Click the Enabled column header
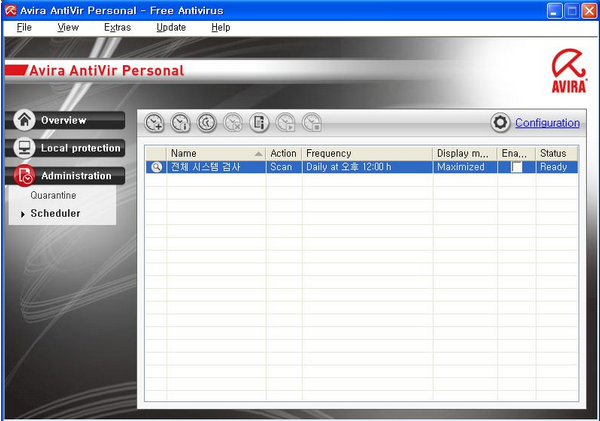Viewport: 600px width, 421px height. click(517, 153)
